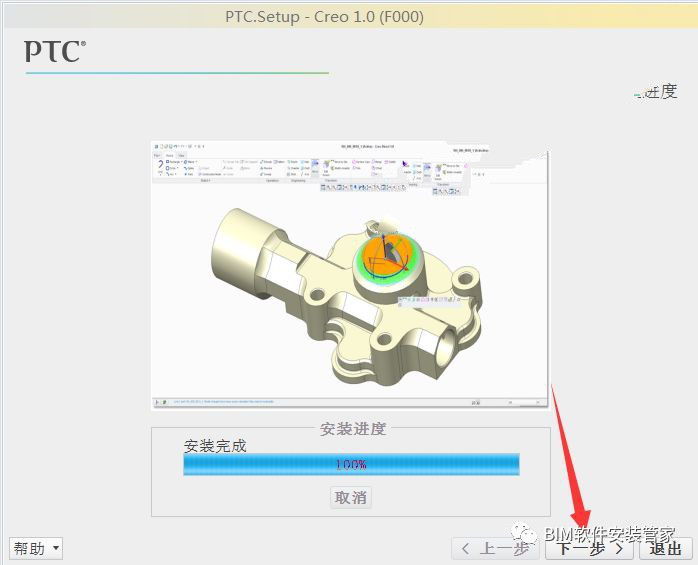Click the Creo preview screenshot image
The width and height of the screenshot is (698, 565).
(x=349, y=275)
